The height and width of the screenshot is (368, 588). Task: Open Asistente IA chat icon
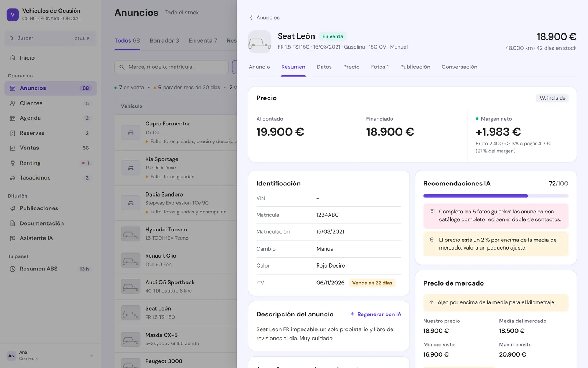12,238
